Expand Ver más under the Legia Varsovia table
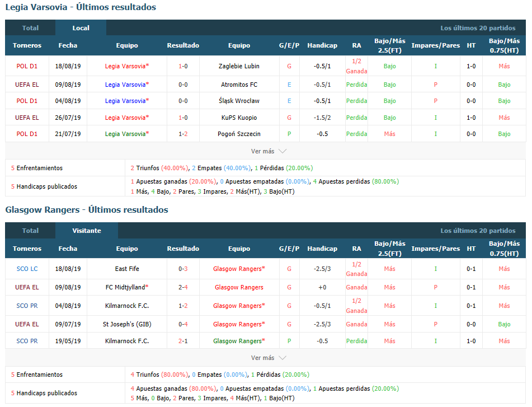532x407 pixels. [x=269, y=151]
